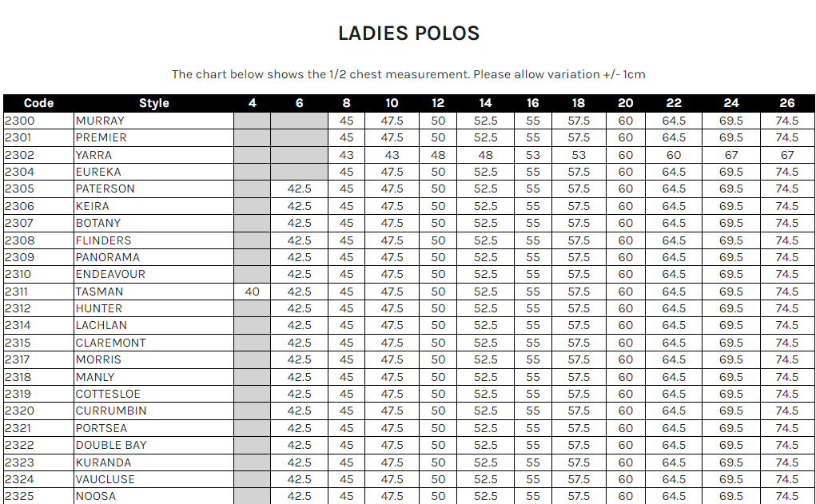Select the COTTESLOE style cell

(108, 394)
